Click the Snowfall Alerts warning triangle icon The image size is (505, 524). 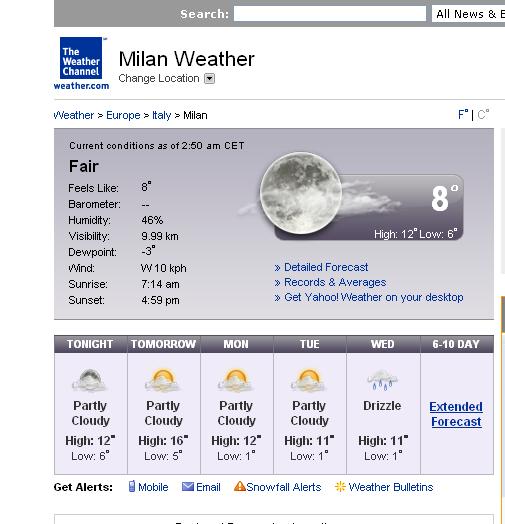pyautogui.click(x=240, y=486)
